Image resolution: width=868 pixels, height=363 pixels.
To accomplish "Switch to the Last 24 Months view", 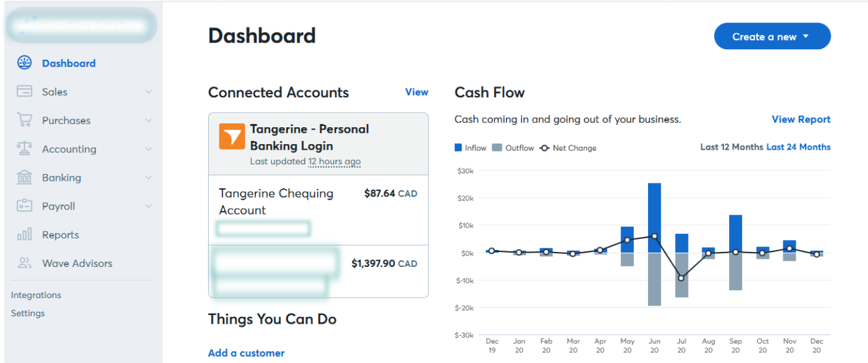I will click(x=798, y=147).
